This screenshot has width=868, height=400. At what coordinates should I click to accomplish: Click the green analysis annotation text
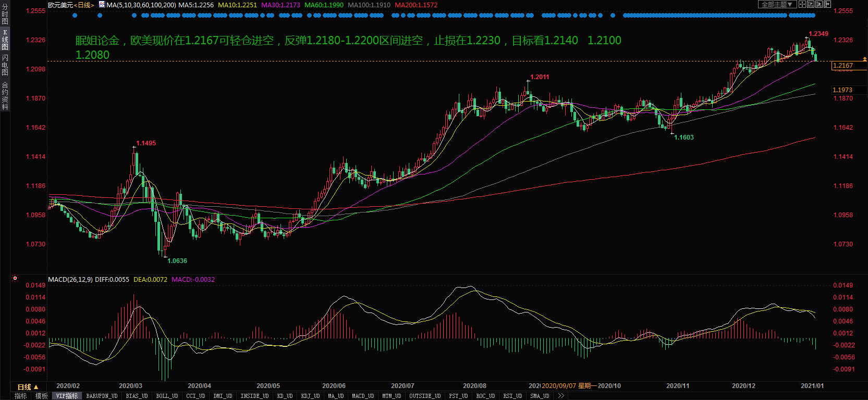click(x=348, y=47)
